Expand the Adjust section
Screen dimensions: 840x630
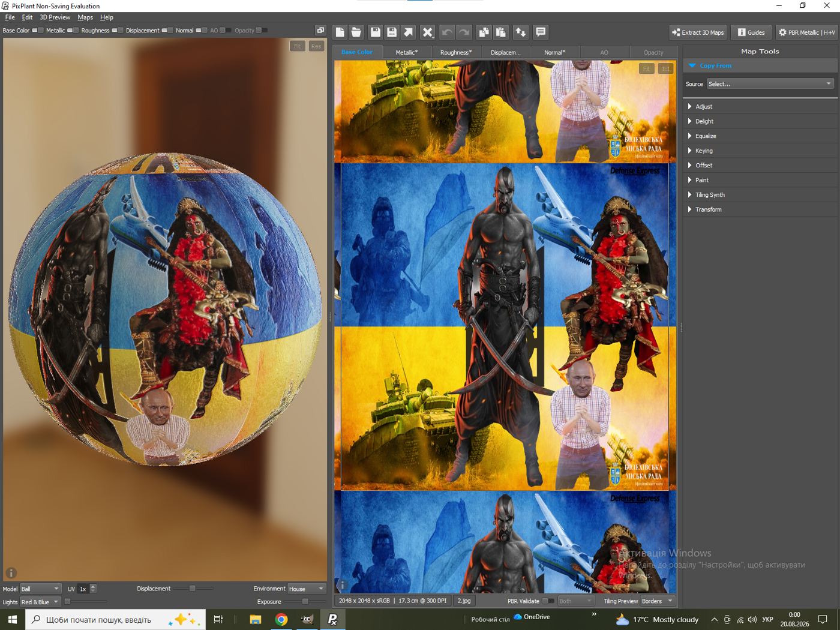tap(760, 106)
